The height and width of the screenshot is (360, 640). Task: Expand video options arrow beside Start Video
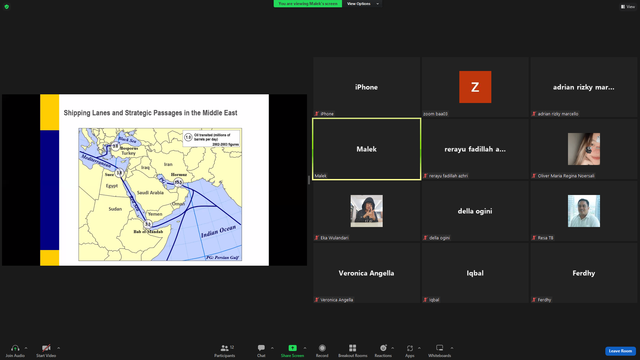tap(58, 348)
